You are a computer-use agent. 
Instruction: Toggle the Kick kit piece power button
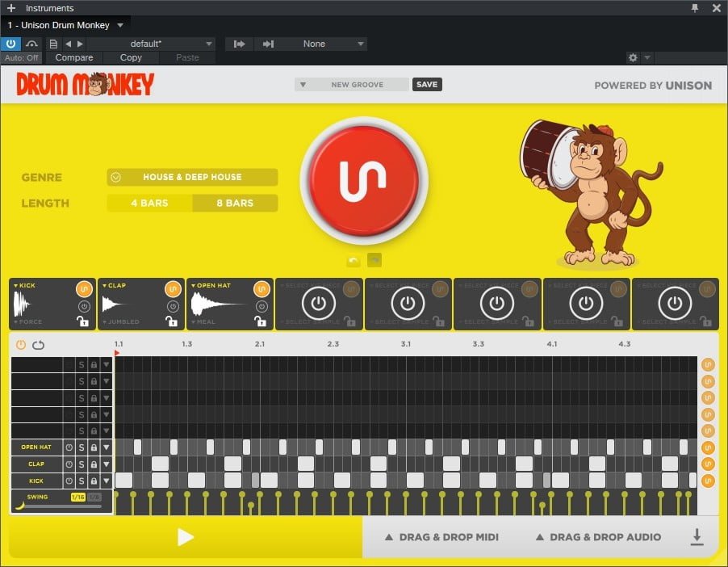pos(84,306)
